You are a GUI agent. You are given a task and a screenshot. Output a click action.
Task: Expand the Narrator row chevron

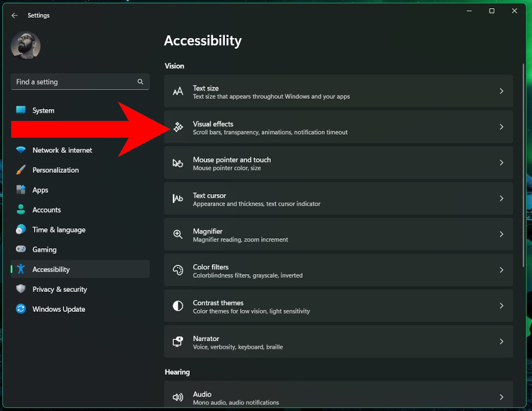tap(501, 342)
